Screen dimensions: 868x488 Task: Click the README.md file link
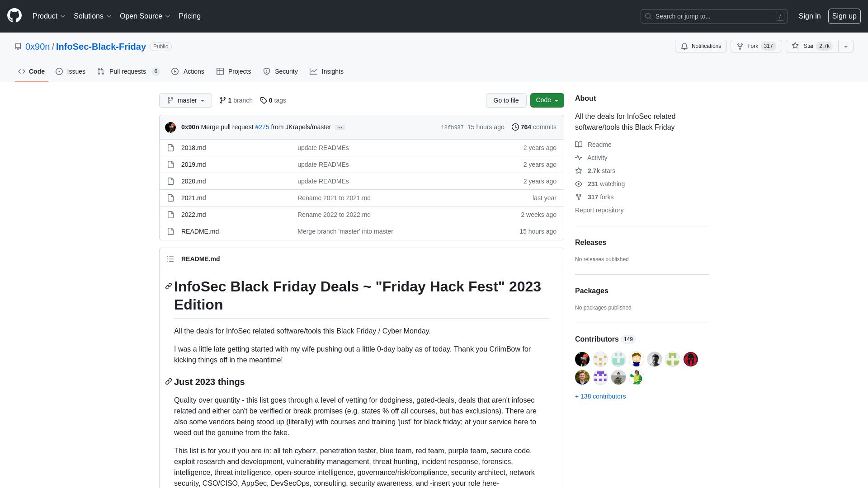point(200,231)
